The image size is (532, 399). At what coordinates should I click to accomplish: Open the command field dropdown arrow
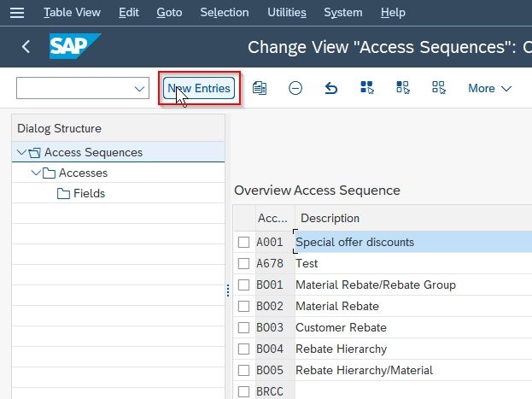tap(139, 89)
